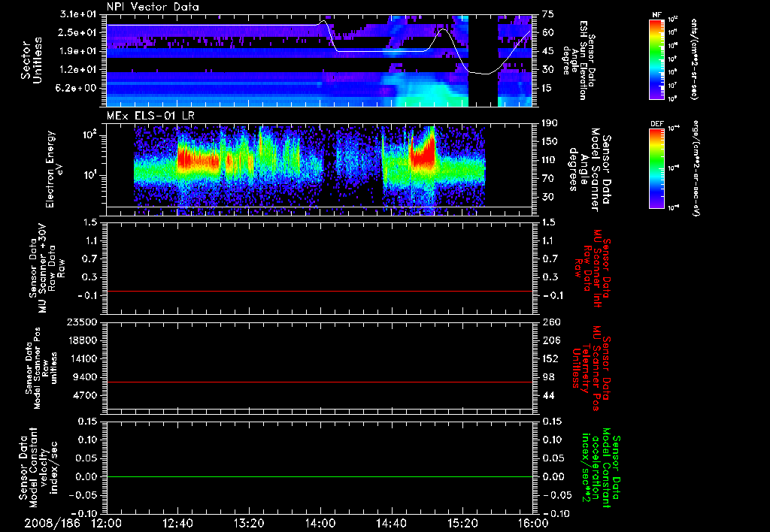This screenshot has height=532, width=770.
Task: Click the NF rainbow color bar
Action: [x=656, y=59]
